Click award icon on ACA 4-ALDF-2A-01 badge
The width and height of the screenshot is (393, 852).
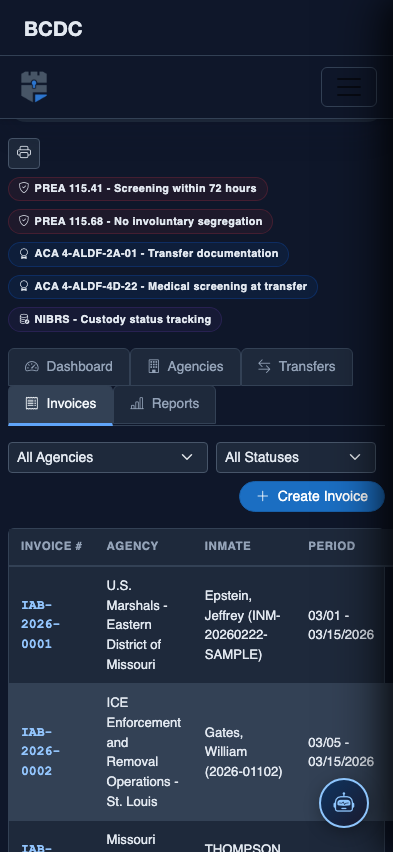(23, 254)
